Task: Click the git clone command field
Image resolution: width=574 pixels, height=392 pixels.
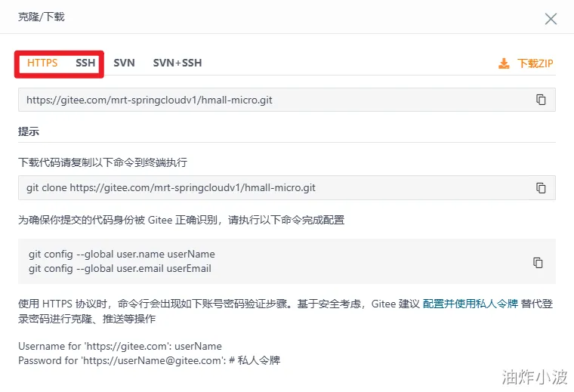Action: (287, 188)
